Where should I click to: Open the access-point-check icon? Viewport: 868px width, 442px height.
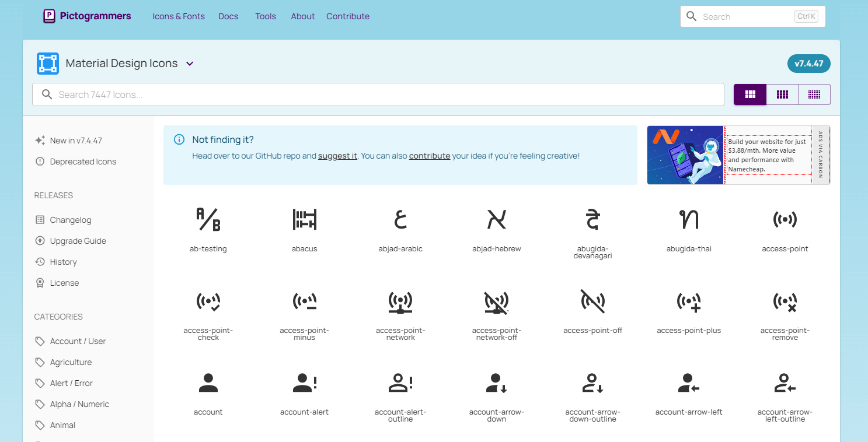pos(208,301)
